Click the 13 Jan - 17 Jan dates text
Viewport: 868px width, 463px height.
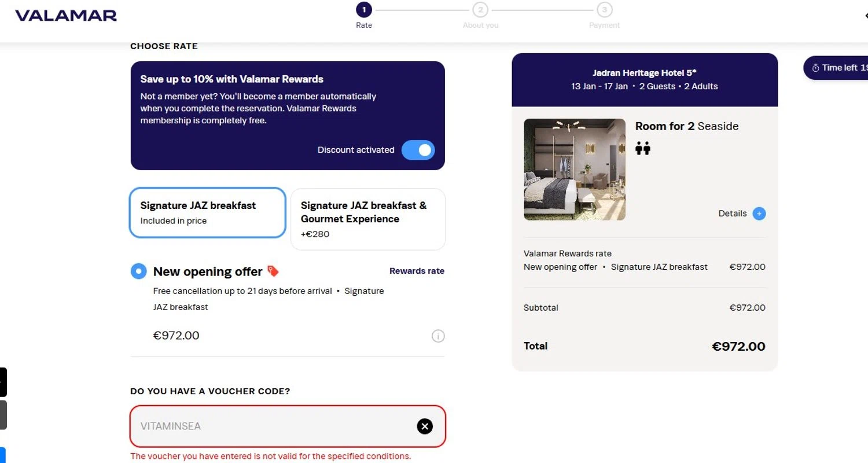pos(599,86)
